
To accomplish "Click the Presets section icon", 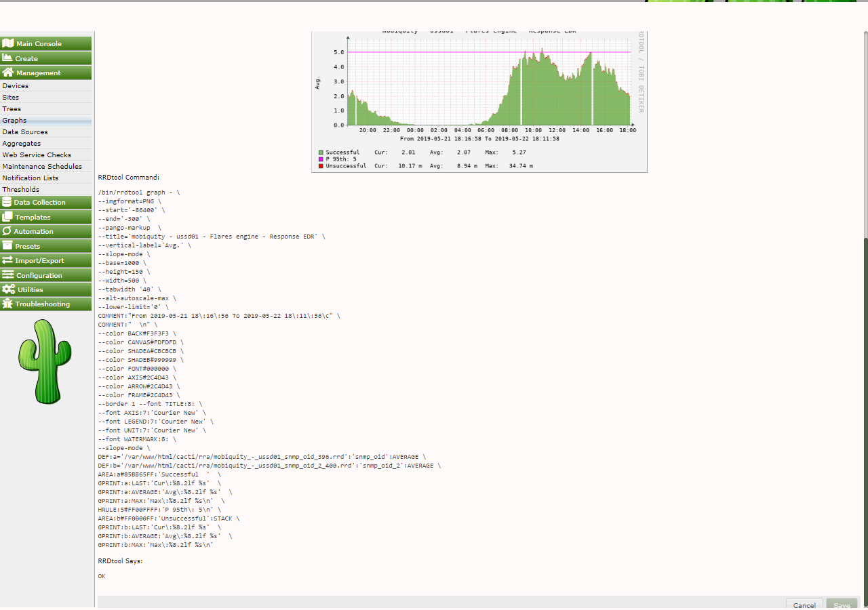I will [8, 245].
